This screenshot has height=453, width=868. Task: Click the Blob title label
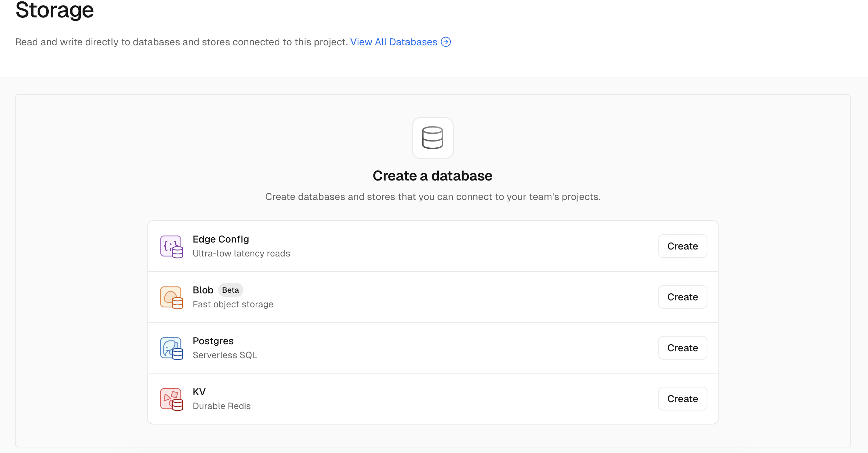(203, 290)
